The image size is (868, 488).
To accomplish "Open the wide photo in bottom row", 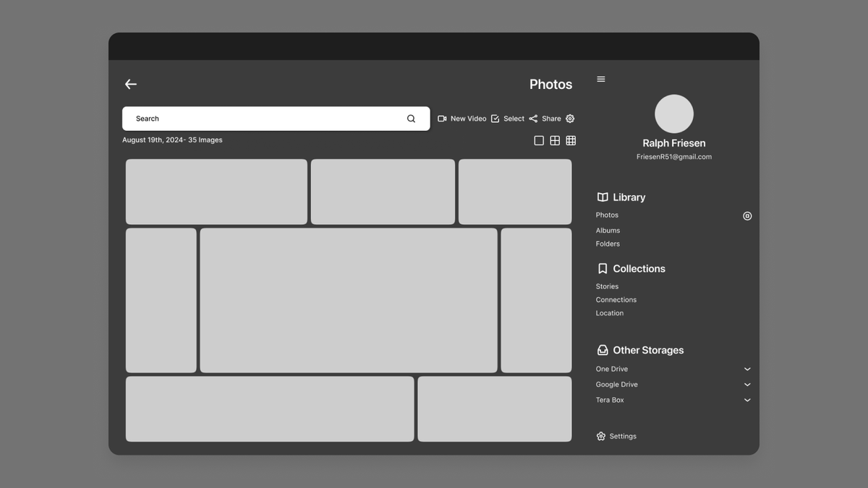I will 270,409.
